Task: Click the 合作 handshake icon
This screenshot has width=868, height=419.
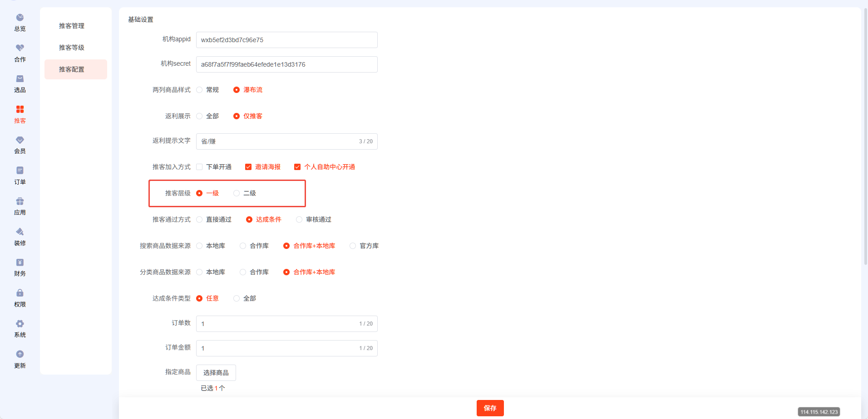Action: click(20, 48)
